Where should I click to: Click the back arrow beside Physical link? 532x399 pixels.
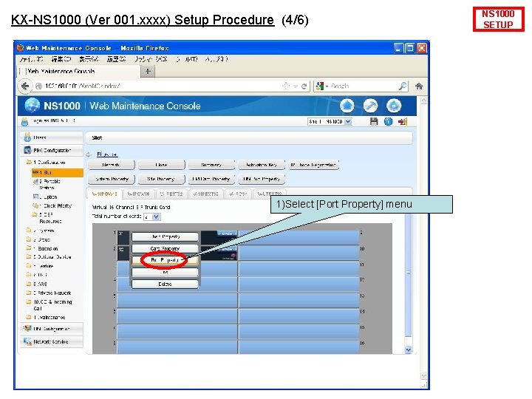[89, 154]
